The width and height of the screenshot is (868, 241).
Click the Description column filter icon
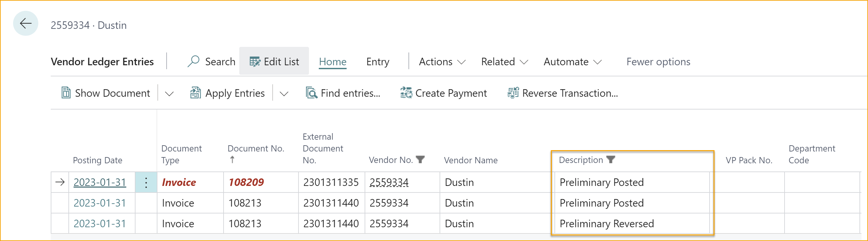(610, 160)
